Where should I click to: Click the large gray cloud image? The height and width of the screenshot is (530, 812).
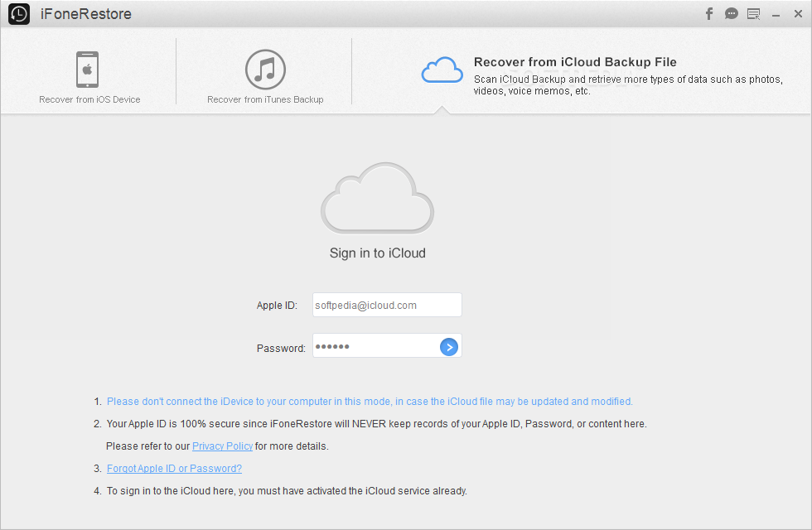(377, 198)
